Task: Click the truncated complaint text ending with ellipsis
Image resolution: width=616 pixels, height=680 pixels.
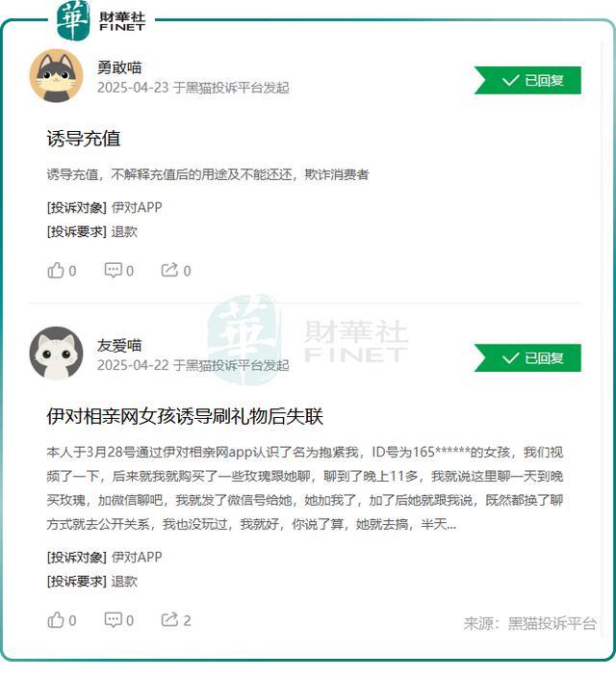Action: [305, 488]
